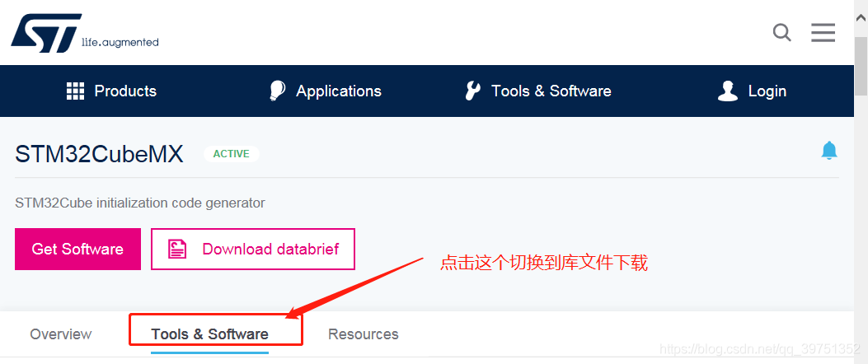Click the STM32Cube initialization code generator text
868x364 pixels.
(140, 203)
